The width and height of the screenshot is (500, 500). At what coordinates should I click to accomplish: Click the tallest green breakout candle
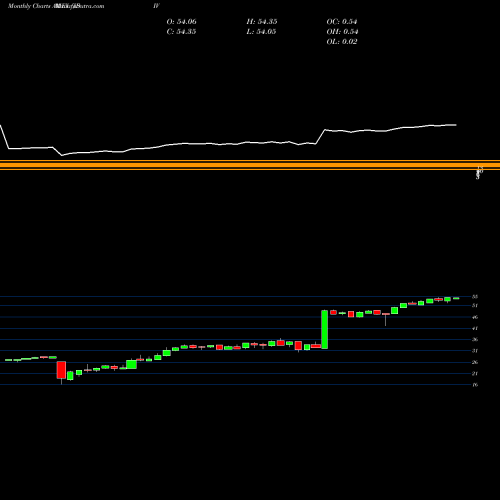[x=325, y=330]
